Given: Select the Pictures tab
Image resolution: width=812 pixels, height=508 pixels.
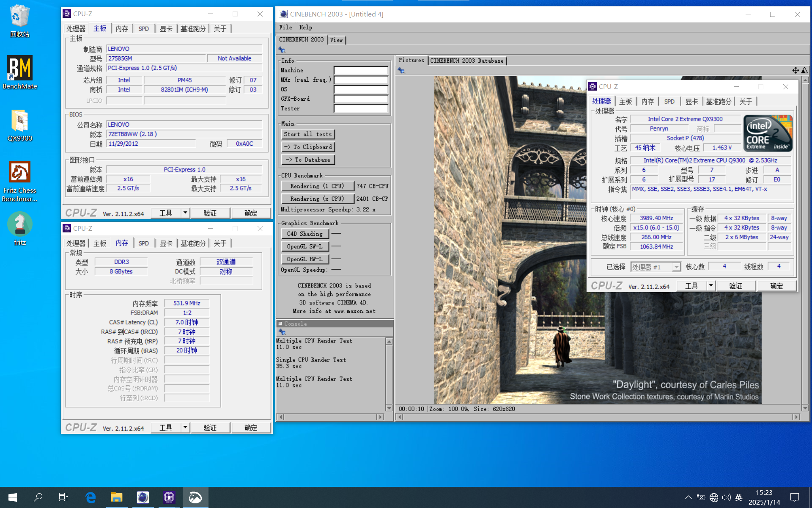Looking at the screenshot, I should pos(411,60).
